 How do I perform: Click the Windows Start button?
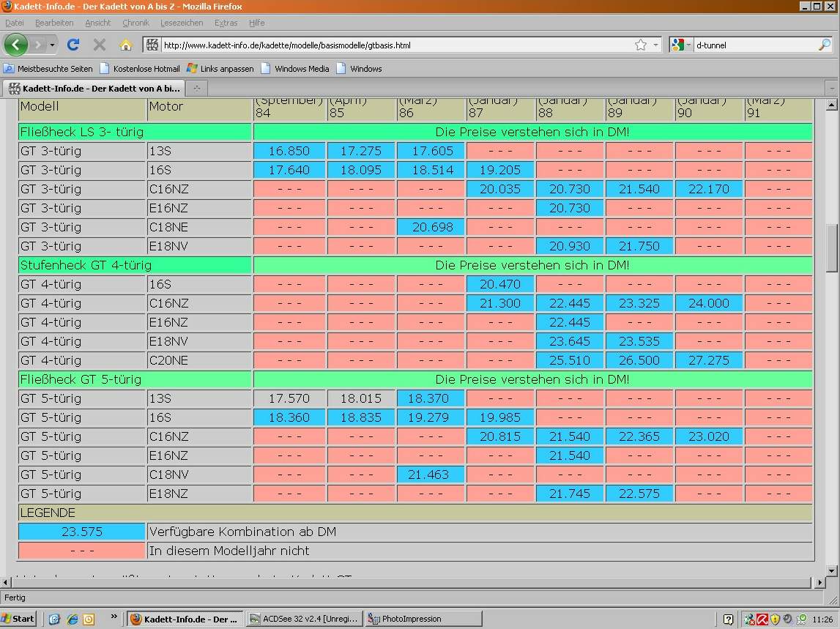click(x=18, y=619)
